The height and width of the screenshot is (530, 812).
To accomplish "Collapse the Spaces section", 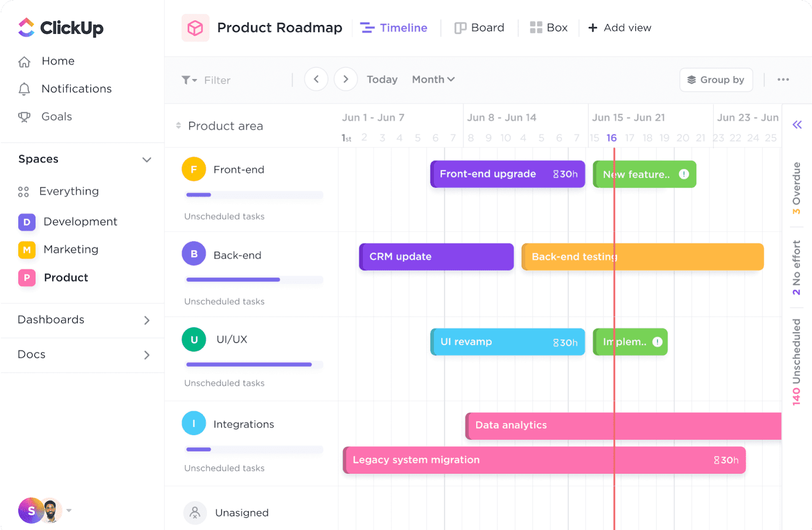I will [x=147, y=159].
